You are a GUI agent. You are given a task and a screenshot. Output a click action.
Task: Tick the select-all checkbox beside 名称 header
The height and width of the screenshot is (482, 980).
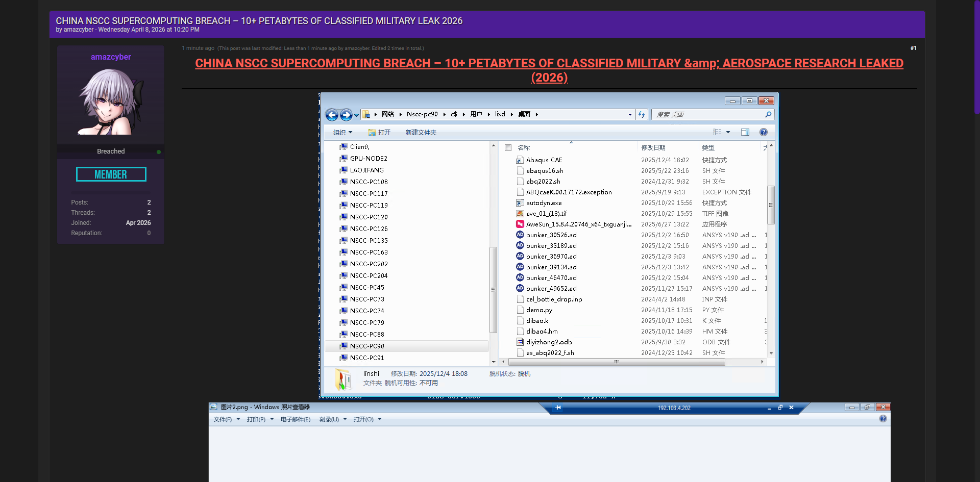click(x=508, y=148)
